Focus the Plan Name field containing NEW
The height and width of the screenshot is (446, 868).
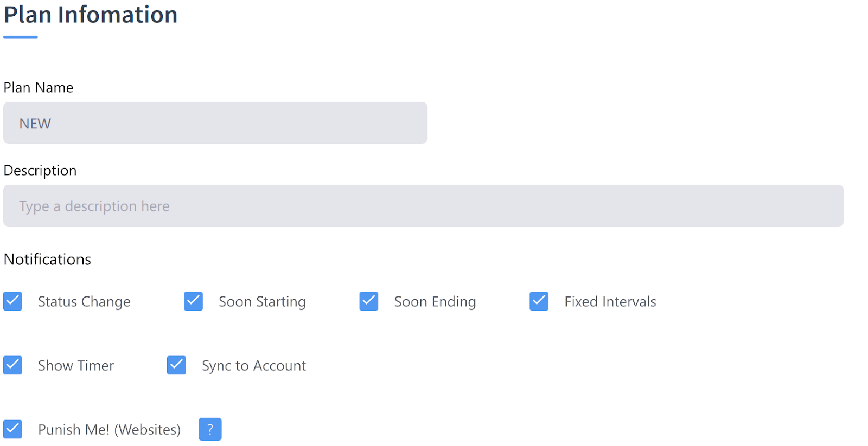point(215,123)
